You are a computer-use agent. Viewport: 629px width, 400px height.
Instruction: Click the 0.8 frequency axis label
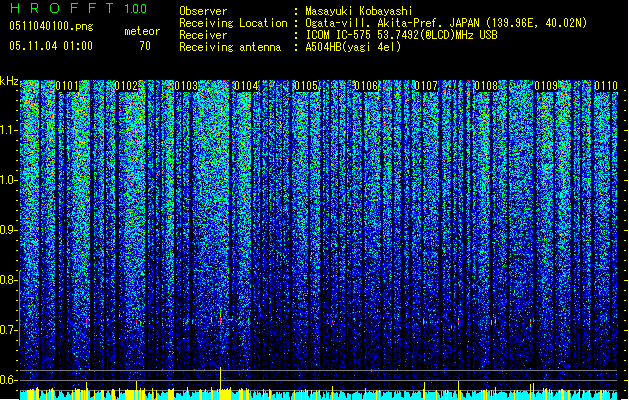pos(8,280)
